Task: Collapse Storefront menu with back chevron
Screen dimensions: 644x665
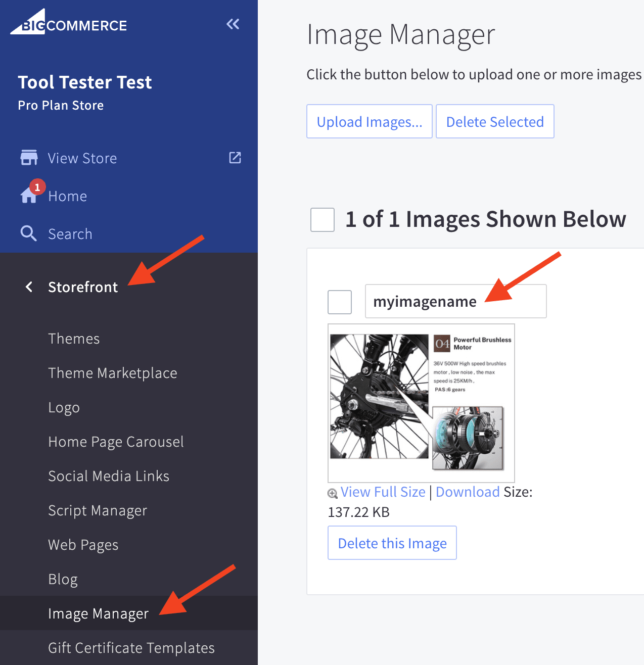Action: click(x=29, y=287)
